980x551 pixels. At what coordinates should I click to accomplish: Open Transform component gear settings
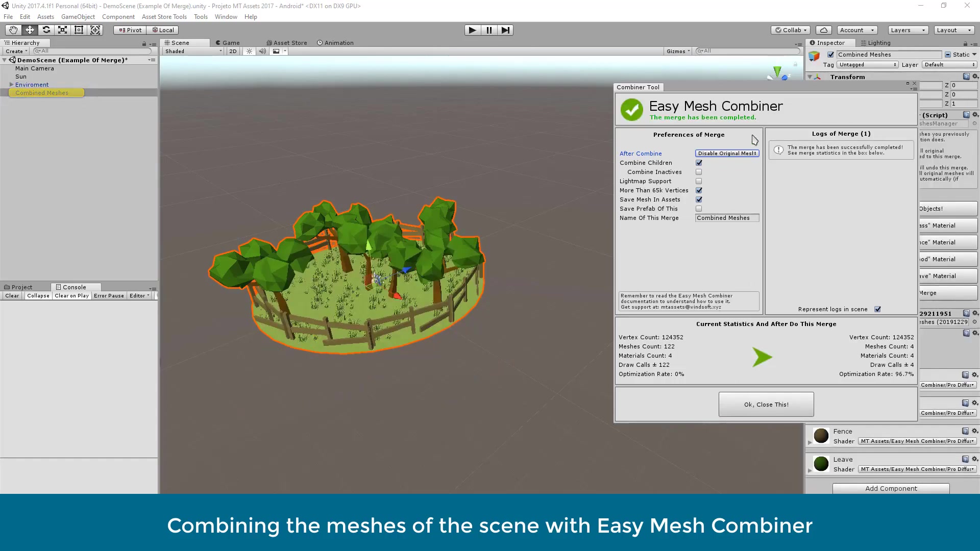975,77
